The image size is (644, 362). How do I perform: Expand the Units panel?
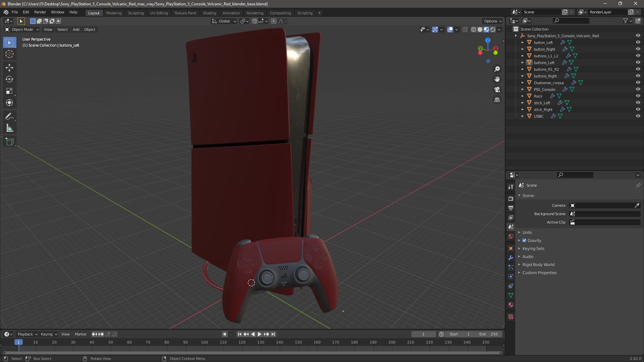[527, 232]
